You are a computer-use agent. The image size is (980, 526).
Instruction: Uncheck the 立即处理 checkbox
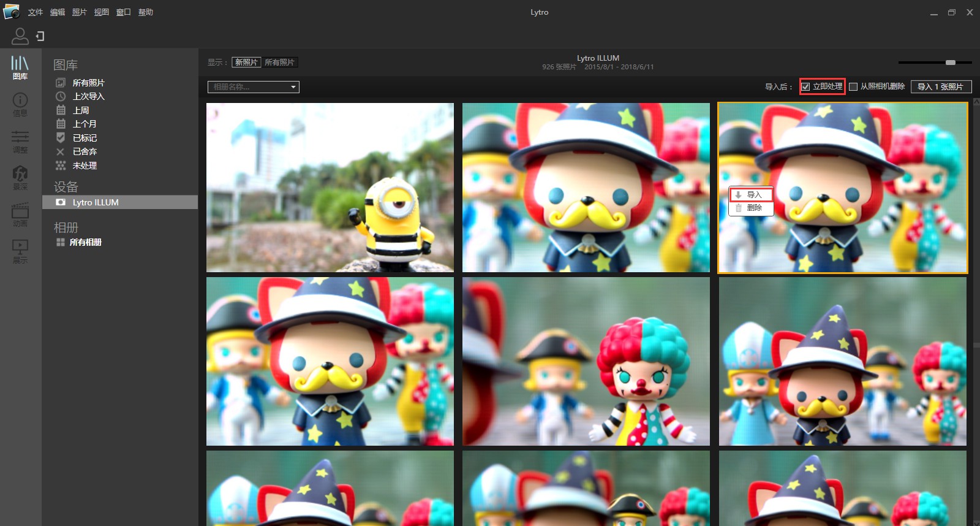[x=806, y=87]
